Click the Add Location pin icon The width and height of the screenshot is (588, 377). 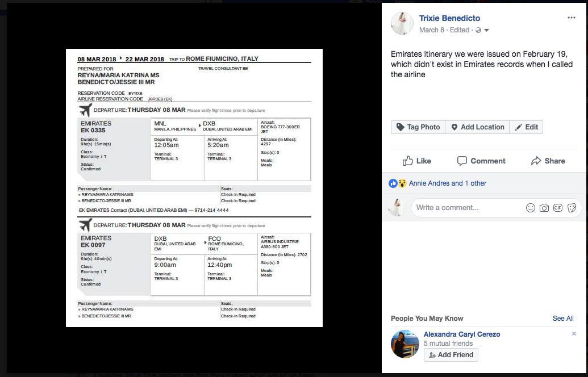454,127
